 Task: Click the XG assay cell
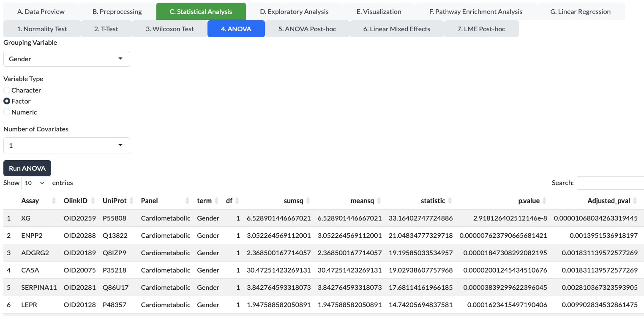click(x=38, y=218)
